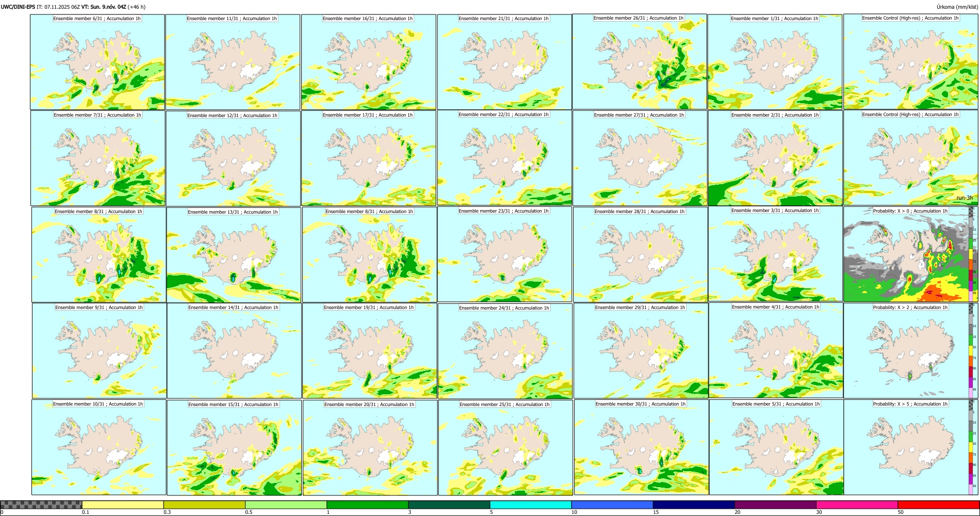Select the red 50 mm legend swatch
This screenshot has width=980, height=516.
[x=938, y=505]
